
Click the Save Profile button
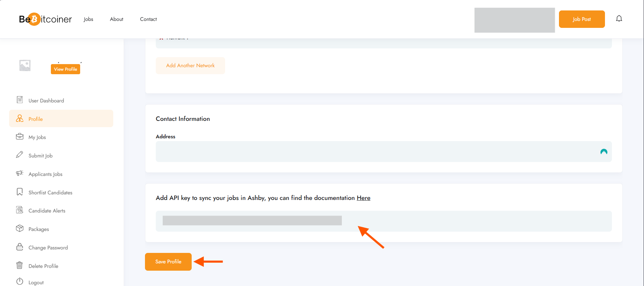coord(168,262)
